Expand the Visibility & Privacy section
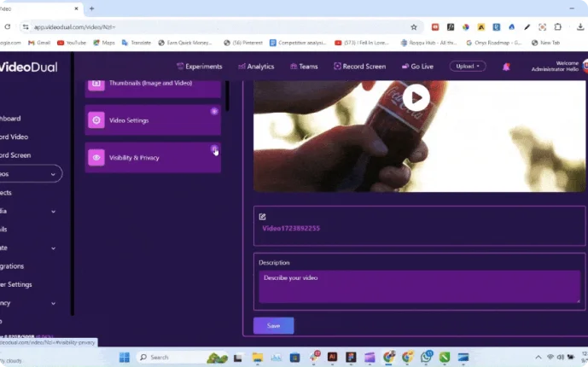This screenshot has height=367, width=588. [x=214, y=149]
